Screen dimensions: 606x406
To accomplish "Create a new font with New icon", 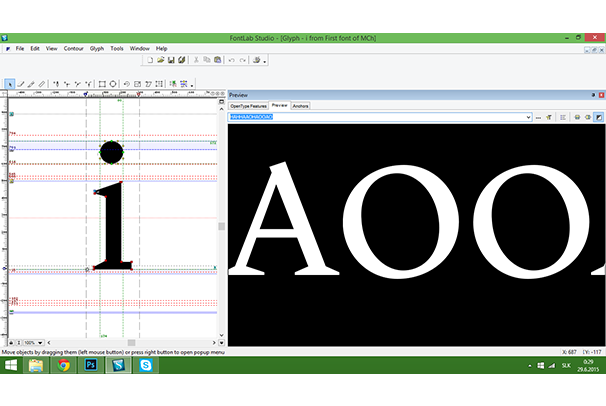I will tap(149, 60).
